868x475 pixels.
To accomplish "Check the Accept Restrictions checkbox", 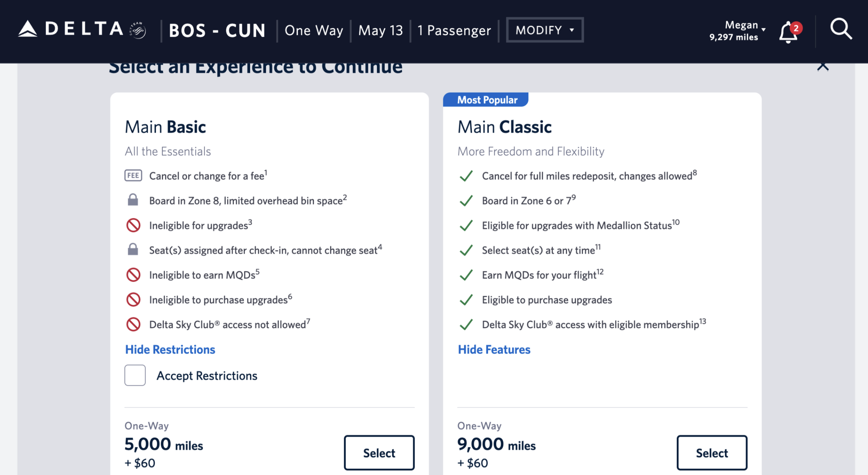I will point(135,375).
